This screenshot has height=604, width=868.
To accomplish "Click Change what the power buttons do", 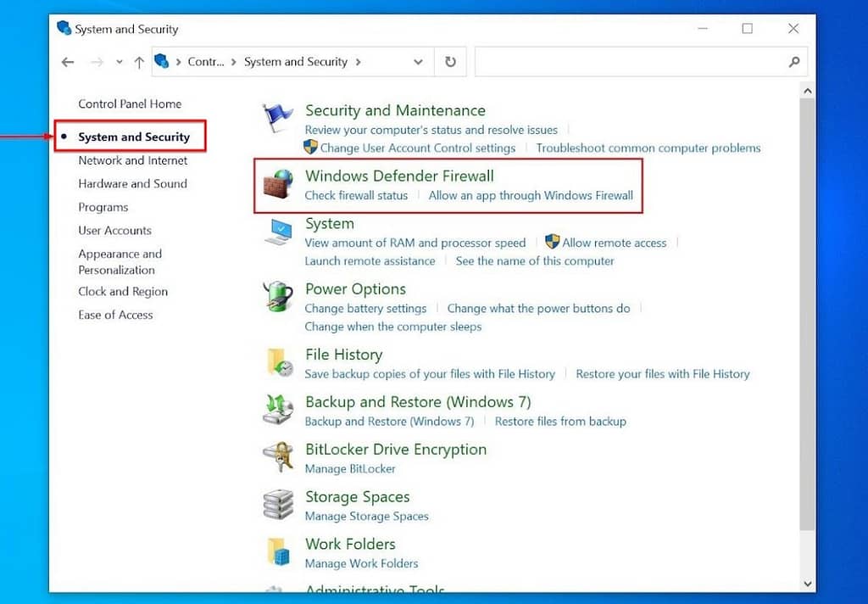I will click(538, 308).
